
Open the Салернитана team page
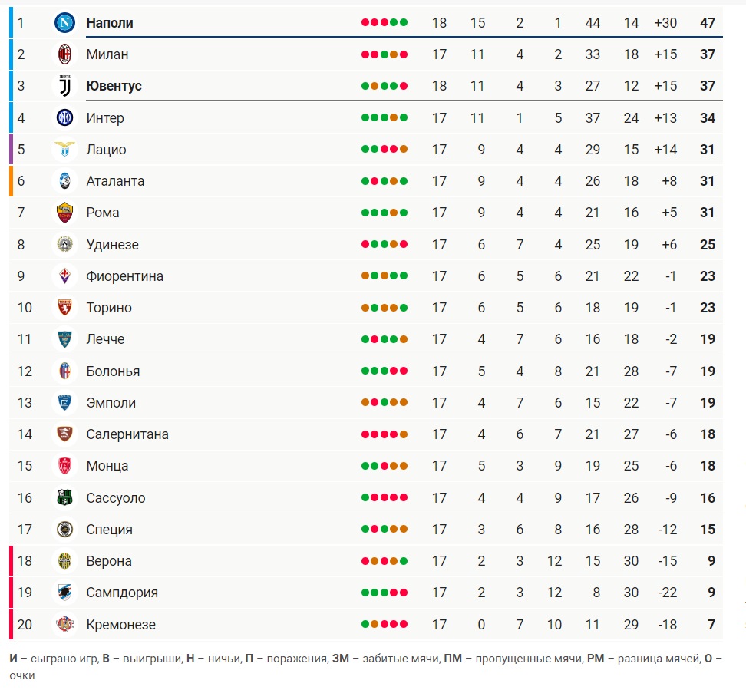127,434
